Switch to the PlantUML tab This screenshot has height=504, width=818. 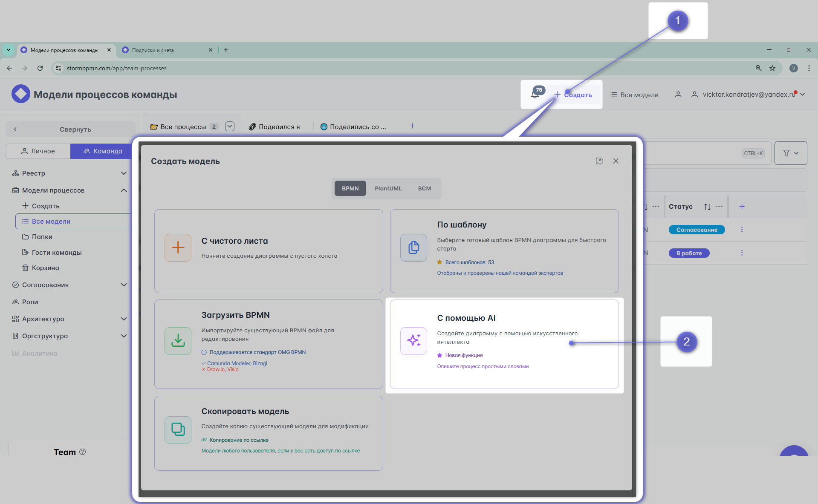388,188
